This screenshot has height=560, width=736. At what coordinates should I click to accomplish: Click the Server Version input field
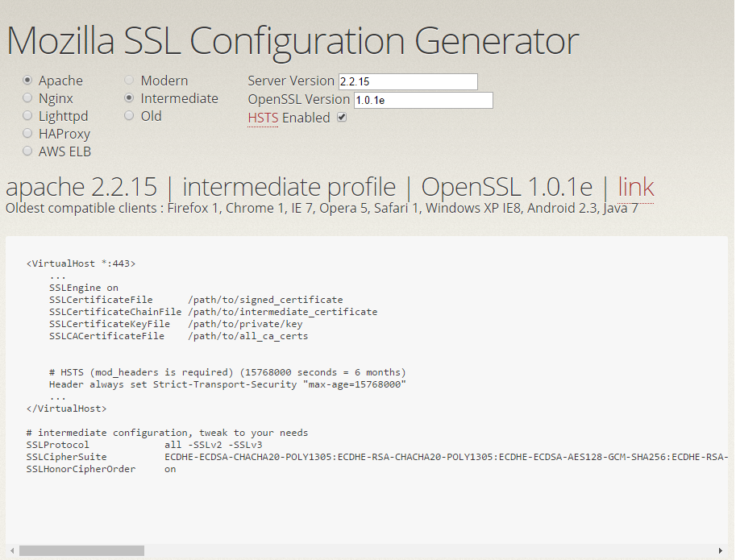(408, 81)
